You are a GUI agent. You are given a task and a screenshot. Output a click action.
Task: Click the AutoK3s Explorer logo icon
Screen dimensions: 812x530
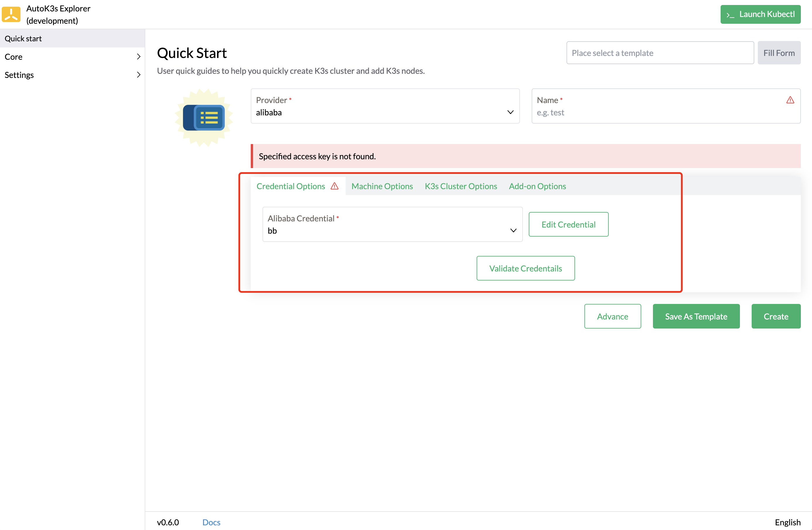11,14
